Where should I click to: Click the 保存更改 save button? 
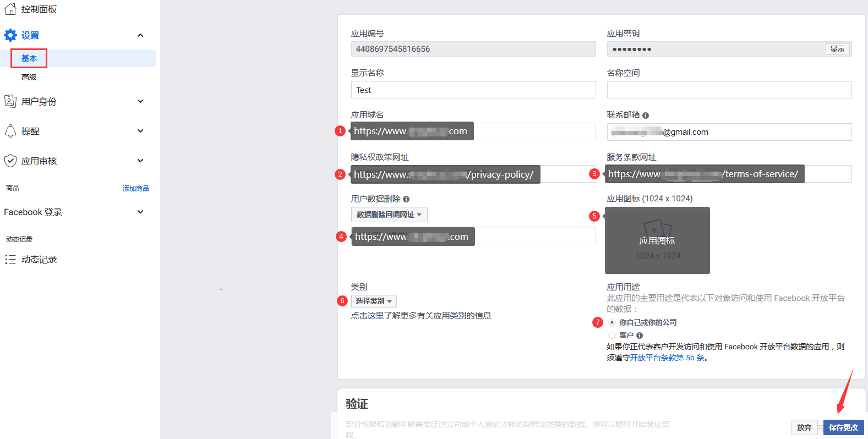(843, 427)
